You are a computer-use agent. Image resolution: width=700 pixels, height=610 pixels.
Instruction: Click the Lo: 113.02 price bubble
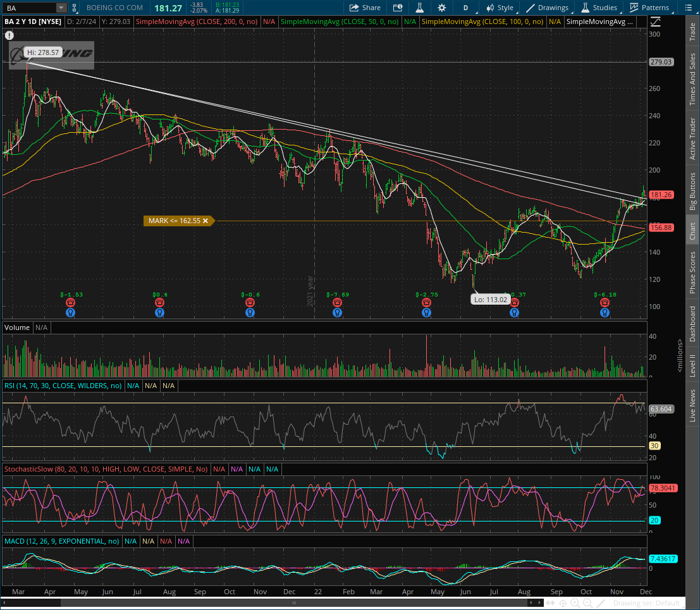pyautogui.click(x=491, y=300)
